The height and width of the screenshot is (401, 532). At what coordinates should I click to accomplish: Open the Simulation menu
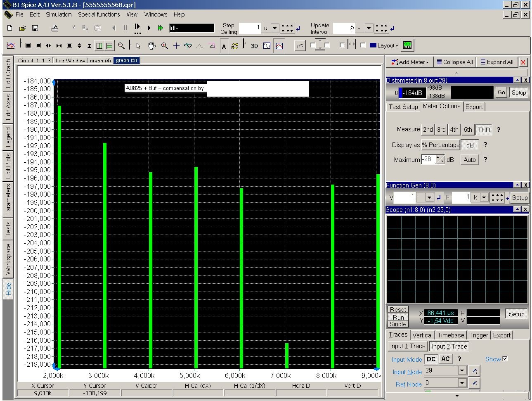(59, 14)
